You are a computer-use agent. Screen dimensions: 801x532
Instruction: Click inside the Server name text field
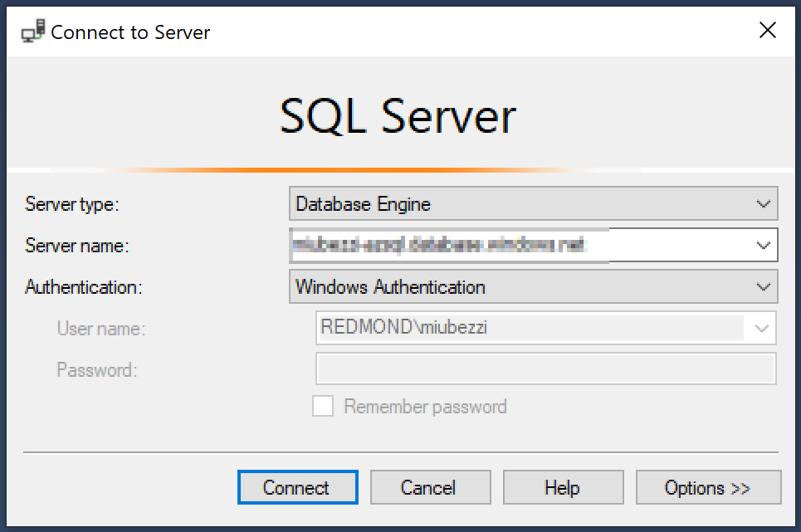[x=521, y=246]
